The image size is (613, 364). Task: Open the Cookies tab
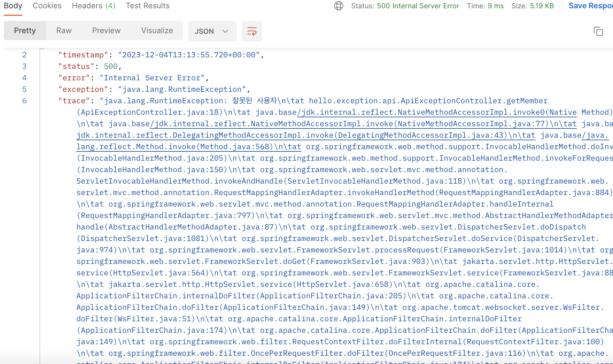point(47,6)
